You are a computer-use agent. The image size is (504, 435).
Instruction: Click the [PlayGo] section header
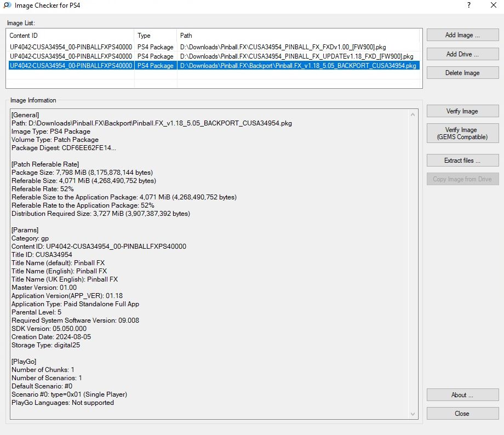(24, 362)
